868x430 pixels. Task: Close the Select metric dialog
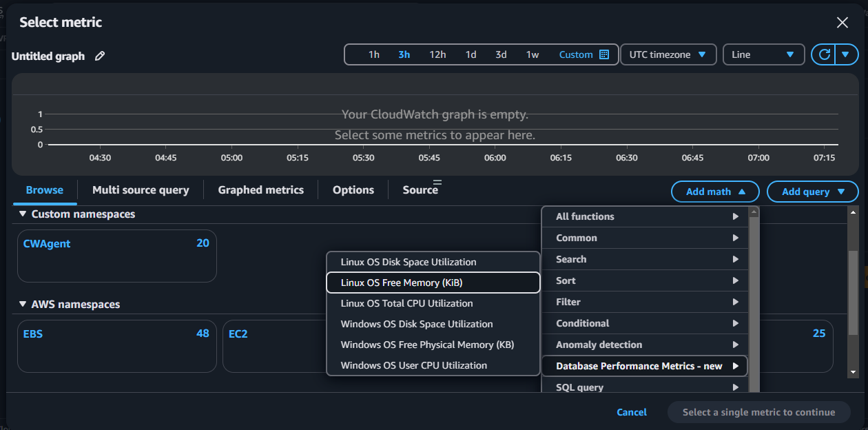[x=842, y=23]
